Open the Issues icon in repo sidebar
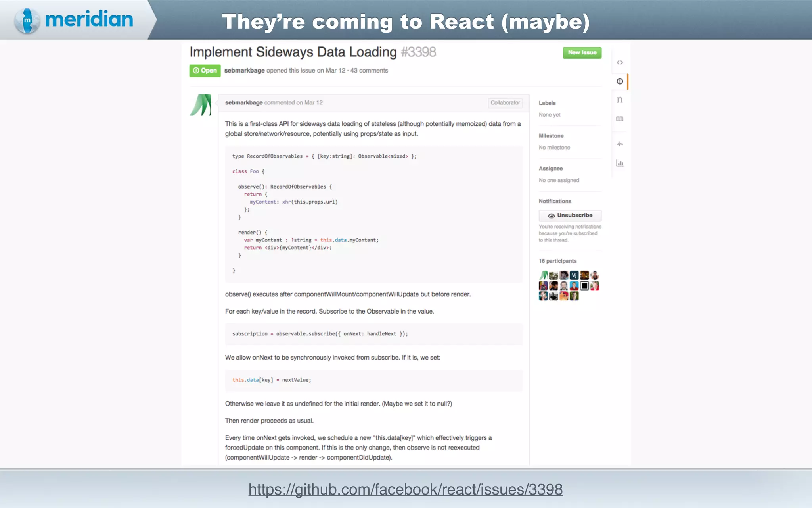Screen dimensions: 812x508 pyautogui.click(x=620, y=81)
